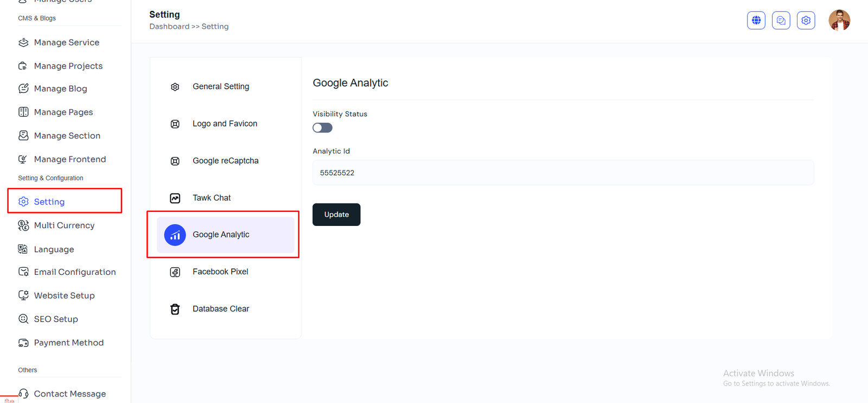Click the gear settings icon in header
The width and height of the screenshot is (868, 403).
click(806, 21)
